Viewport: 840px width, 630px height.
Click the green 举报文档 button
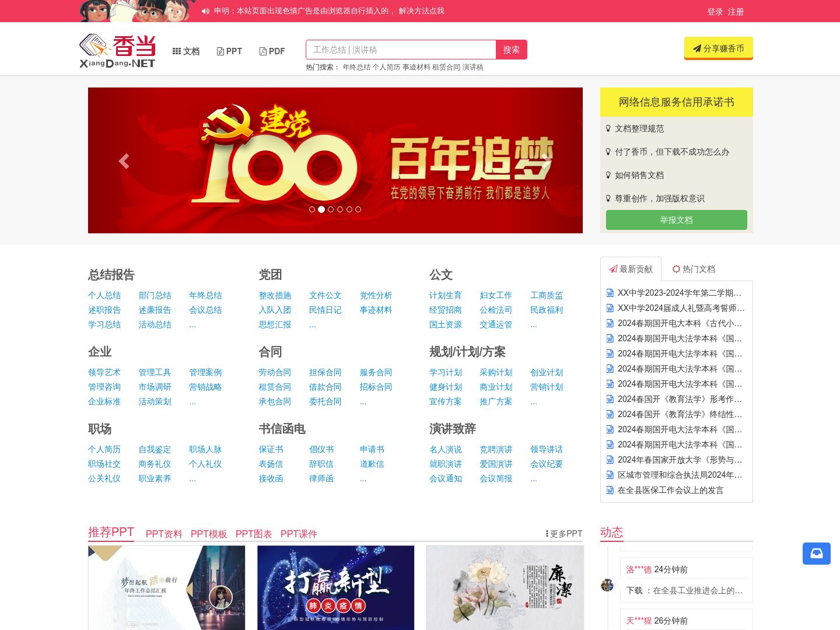677,220
